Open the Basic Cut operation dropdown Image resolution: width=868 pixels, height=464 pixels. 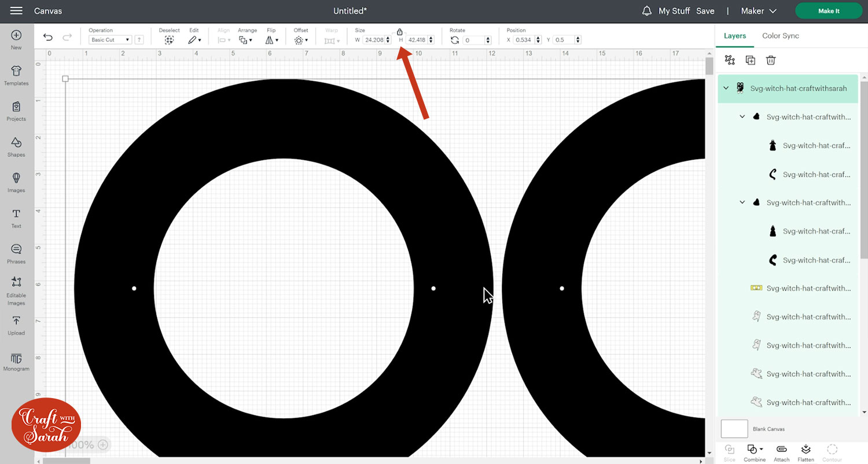(x=110, y=40)
